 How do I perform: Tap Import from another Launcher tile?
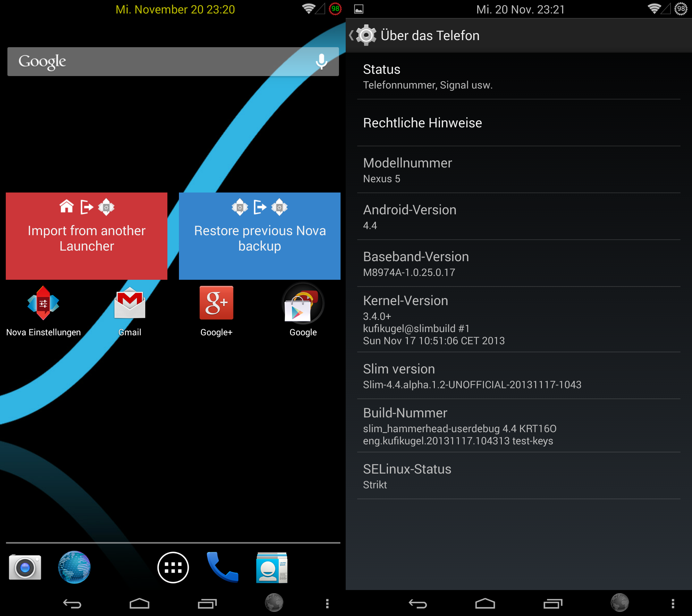[87, 236]
